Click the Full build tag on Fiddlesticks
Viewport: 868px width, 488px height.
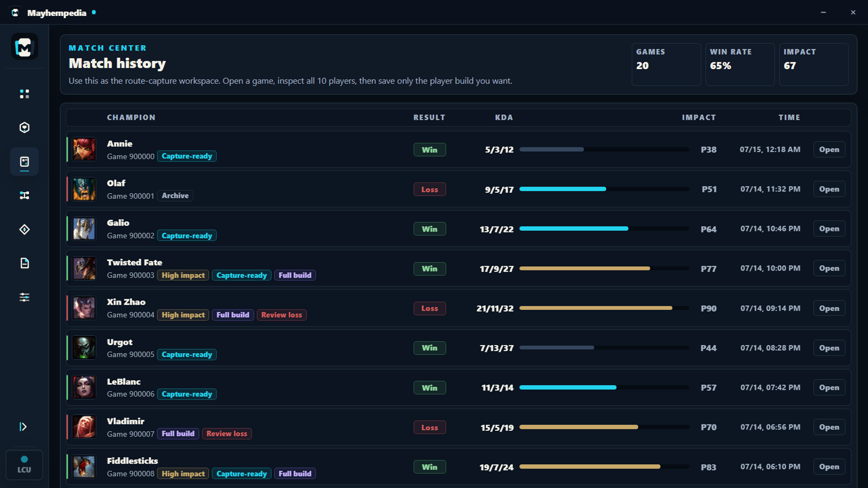295,474
